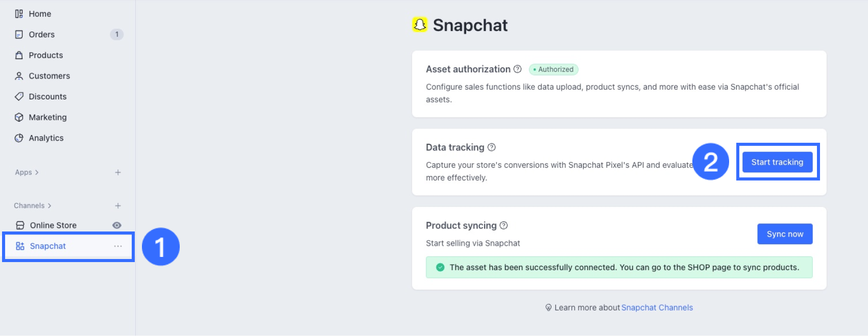The width and height of the screenshot is (868, 336).
Task: Open the Online Store channel
Action: pos(53,225)
